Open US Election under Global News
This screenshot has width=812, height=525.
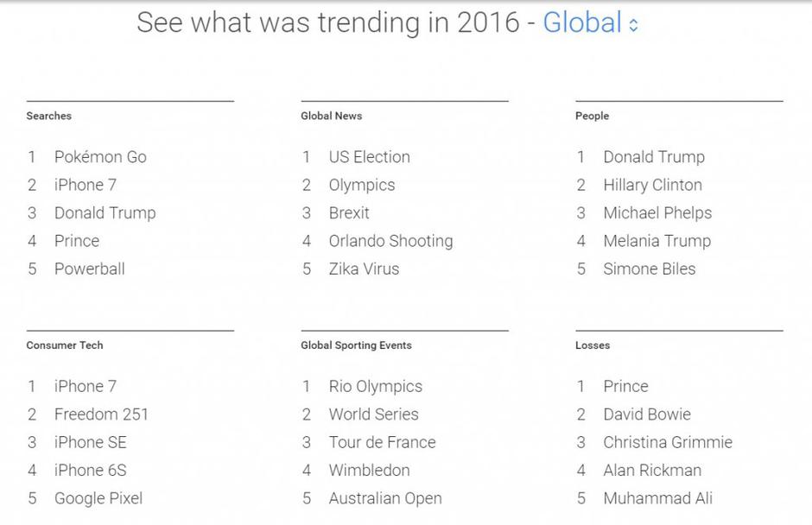[x=369, y=157]
